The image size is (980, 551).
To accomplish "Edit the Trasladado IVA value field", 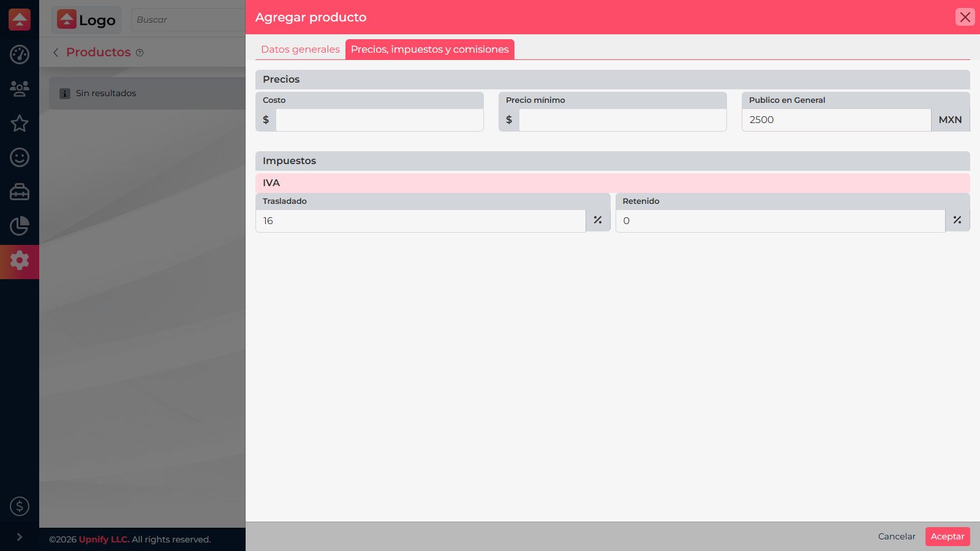I will click(x=420, y=221).
